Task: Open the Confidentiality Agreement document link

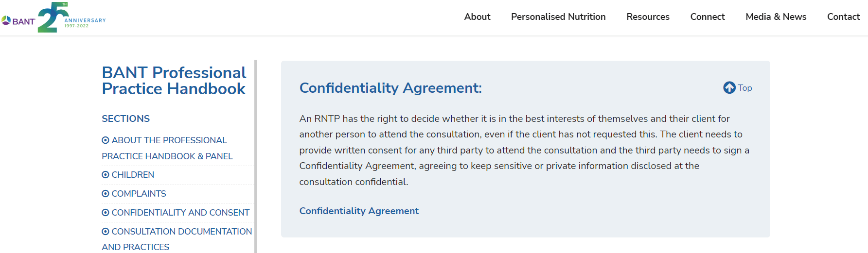Action: tap(359, 211)
